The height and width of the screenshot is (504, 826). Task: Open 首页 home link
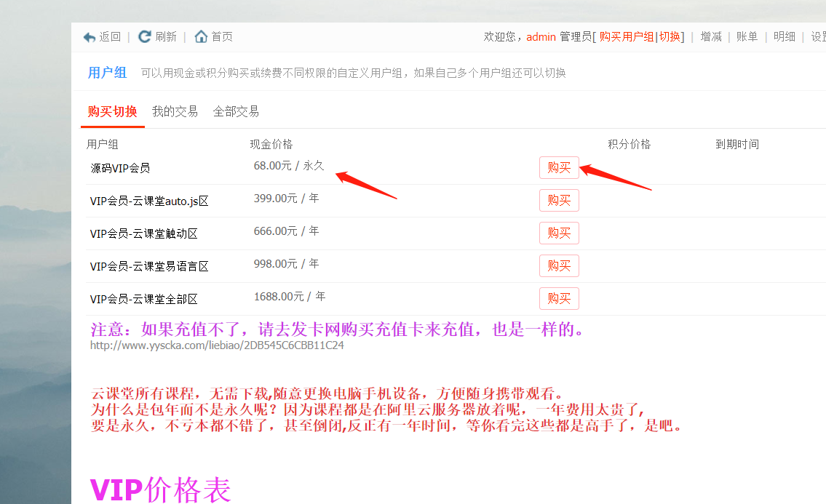pos(222,37)
